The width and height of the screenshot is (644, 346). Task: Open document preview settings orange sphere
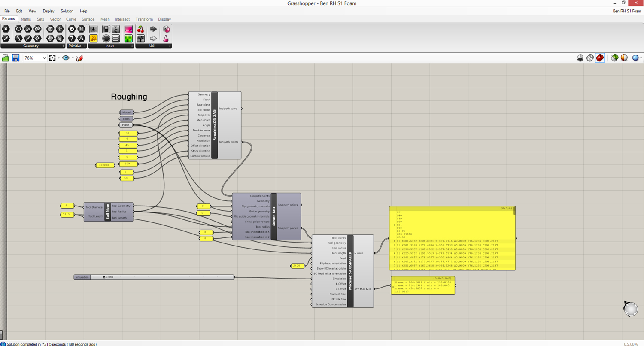(624, 58)
